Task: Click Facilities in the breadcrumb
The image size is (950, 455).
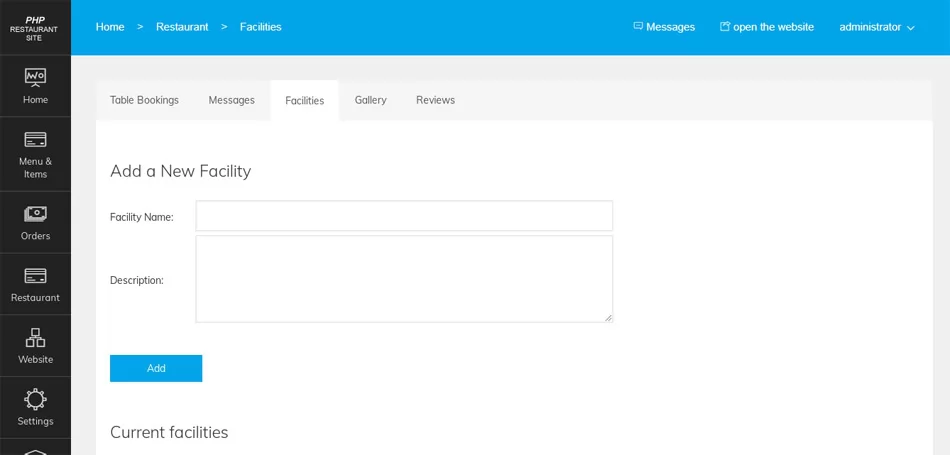Action: (x=261, y=27)
